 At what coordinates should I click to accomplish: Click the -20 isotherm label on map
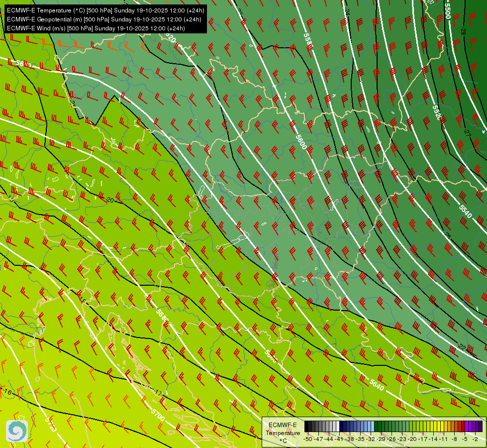click(x=109, y=200)
